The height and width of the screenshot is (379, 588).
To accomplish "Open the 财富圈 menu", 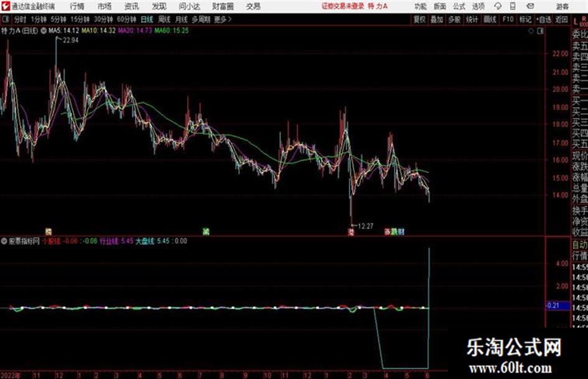I will point(223,6).
